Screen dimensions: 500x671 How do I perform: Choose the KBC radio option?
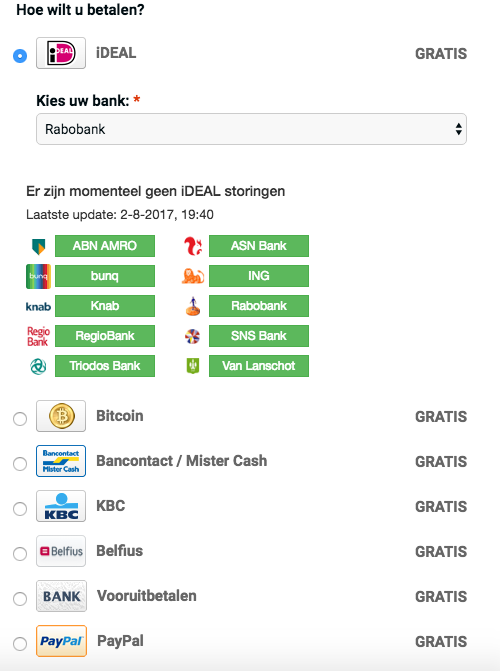20,508
